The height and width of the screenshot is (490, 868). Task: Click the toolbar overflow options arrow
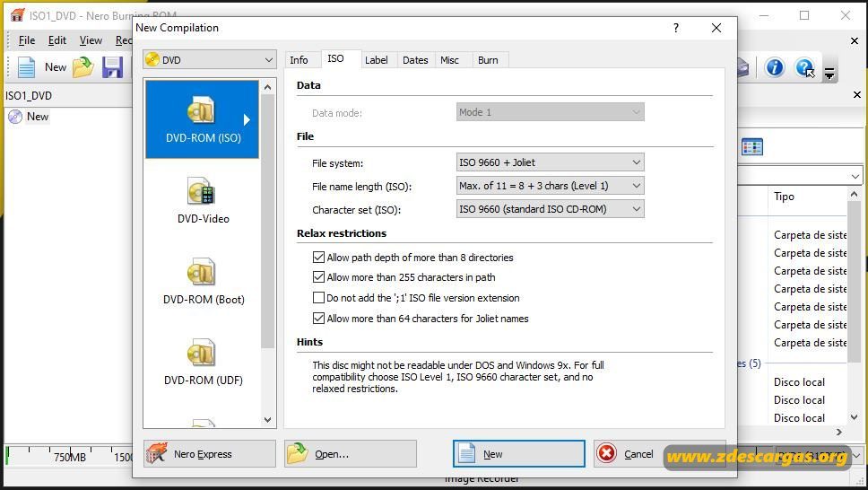[829, 74]
